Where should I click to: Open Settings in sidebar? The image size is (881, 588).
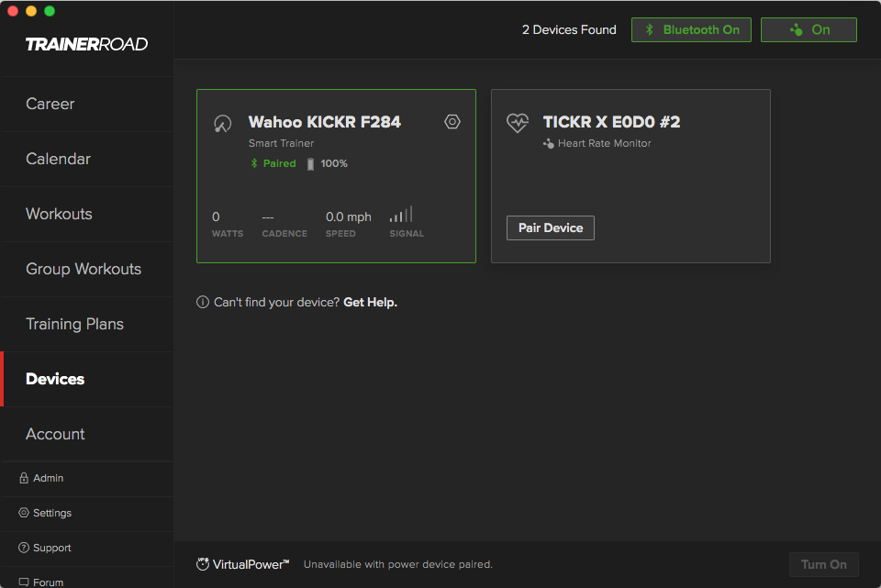click(x=87, y=514)
